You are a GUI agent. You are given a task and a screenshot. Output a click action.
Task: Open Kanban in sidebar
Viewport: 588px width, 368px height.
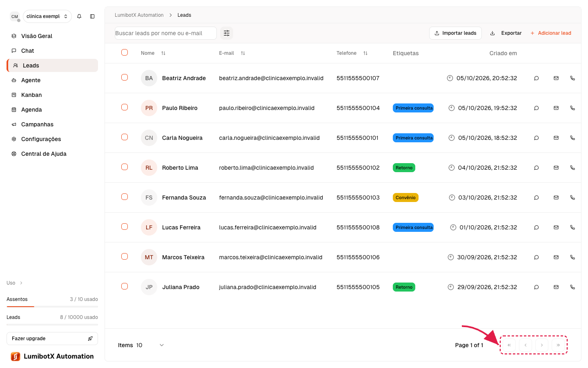click(x=52, y=95)
